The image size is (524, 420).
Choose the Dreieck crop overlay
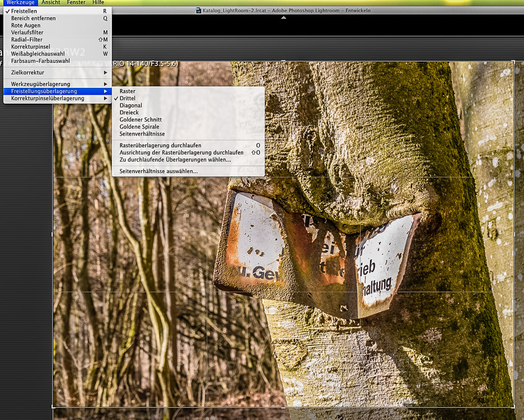pyautogui.click(x=189, y=113)
